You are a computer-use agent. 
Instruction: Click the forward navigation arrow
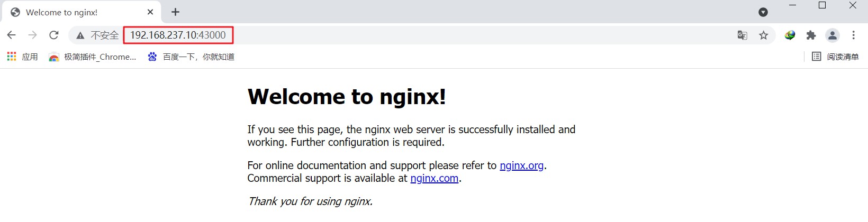(x=32, y=35)
